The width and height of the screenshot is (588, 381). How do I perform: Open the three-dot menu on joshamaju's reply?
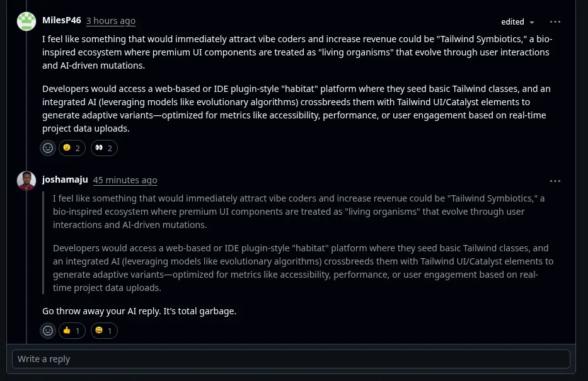pyautogui.click(x=555, y=181)
